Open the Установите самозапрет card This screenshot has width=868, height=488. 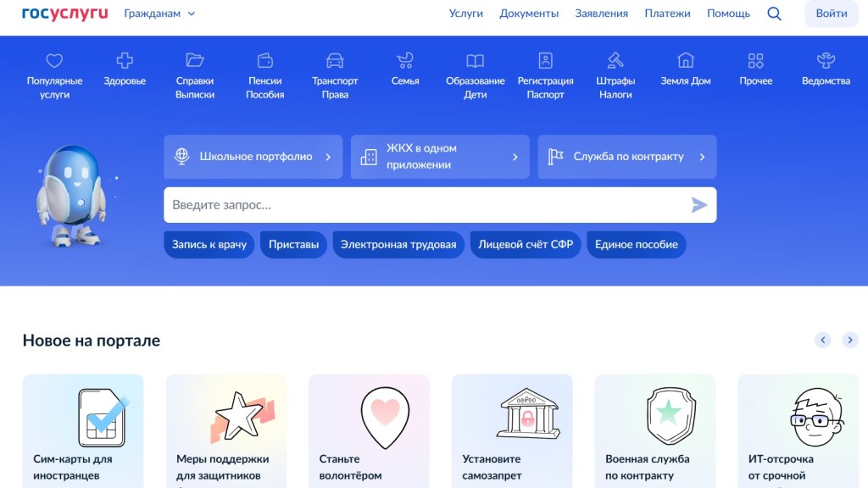[x=512, y=431]
